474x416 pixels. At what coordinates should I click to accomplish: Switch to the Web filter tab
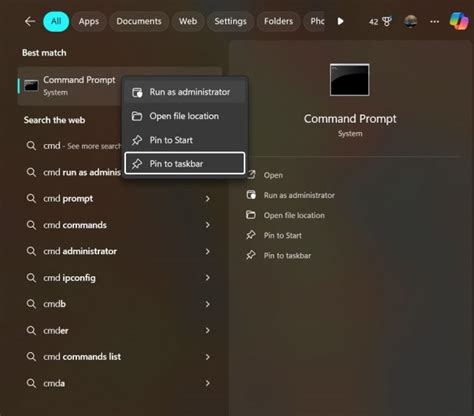pos(188,21)
